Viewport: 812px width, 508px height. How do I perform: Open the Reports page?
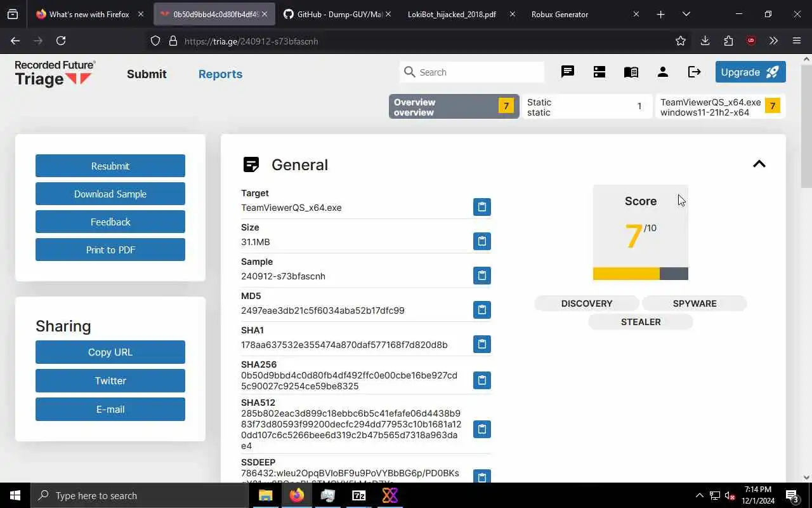(x=220, y=74)
